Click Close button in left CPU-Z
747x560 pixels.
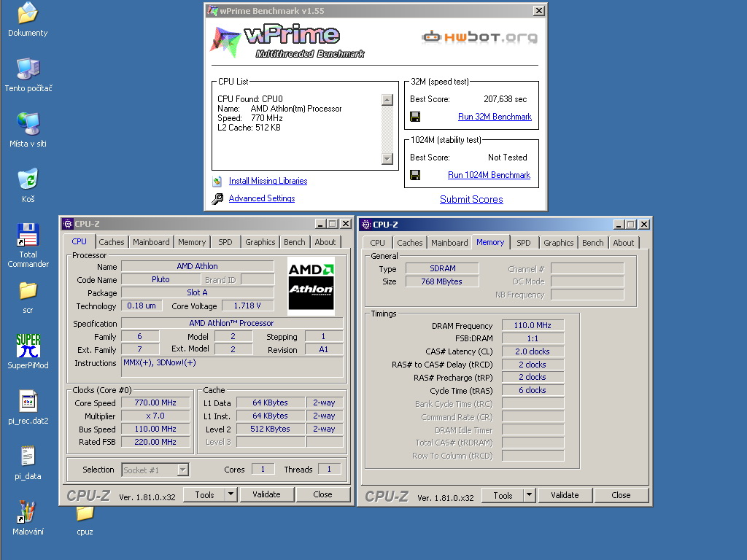[x=322, y=495]
